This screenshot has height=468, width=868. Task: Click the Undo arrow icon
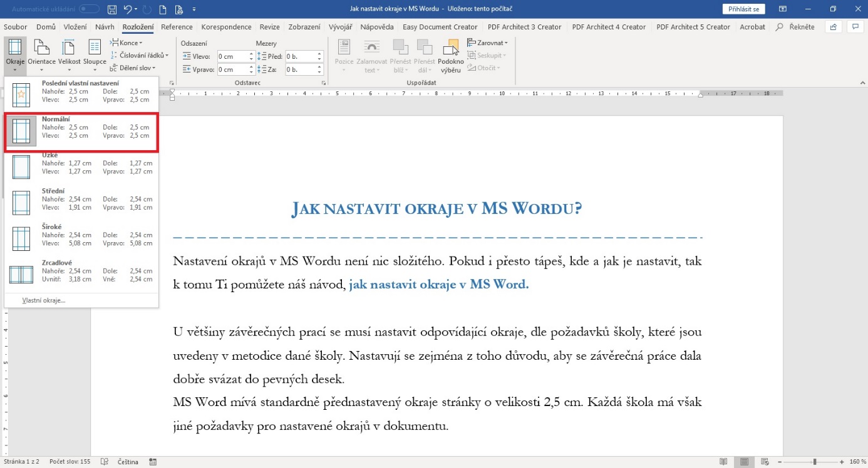[128, 9]
